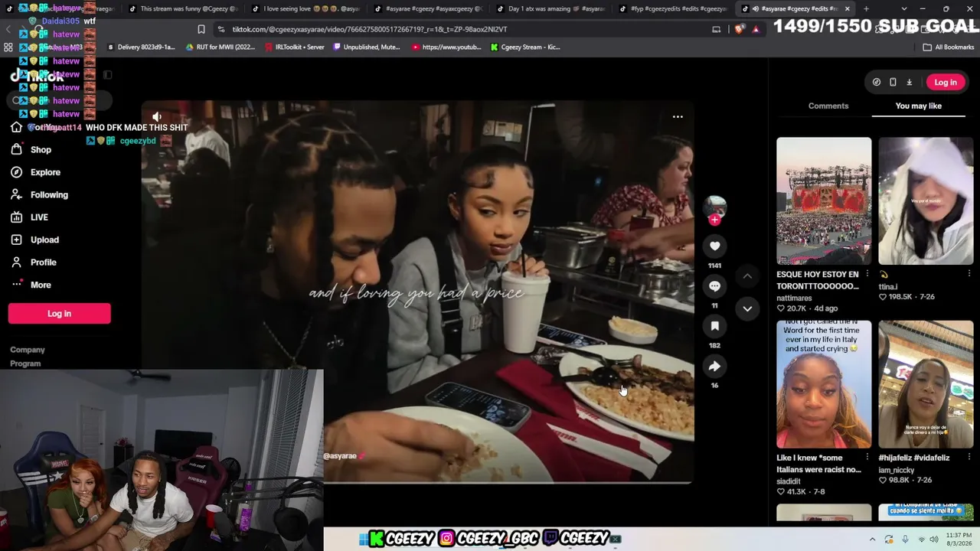
Task: Open Explore in the sidebar
Action: pyautogui.click(x=45, y=172)
